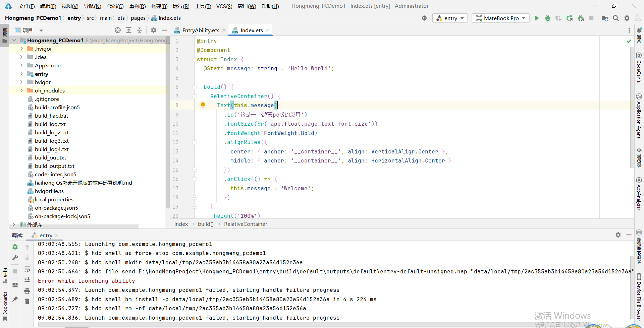The height and width of the screenshot is (328, 644).
Task: Toggle soft-wrap in debug console
Action: click(27, 269)
